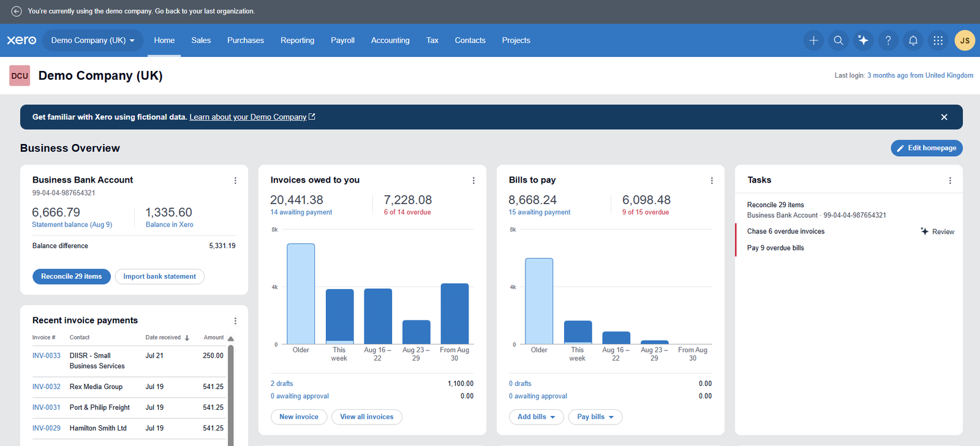Expand the Pay bills dropdown
The width and height of the screenshot is (980, 446).
coord(595,417)
